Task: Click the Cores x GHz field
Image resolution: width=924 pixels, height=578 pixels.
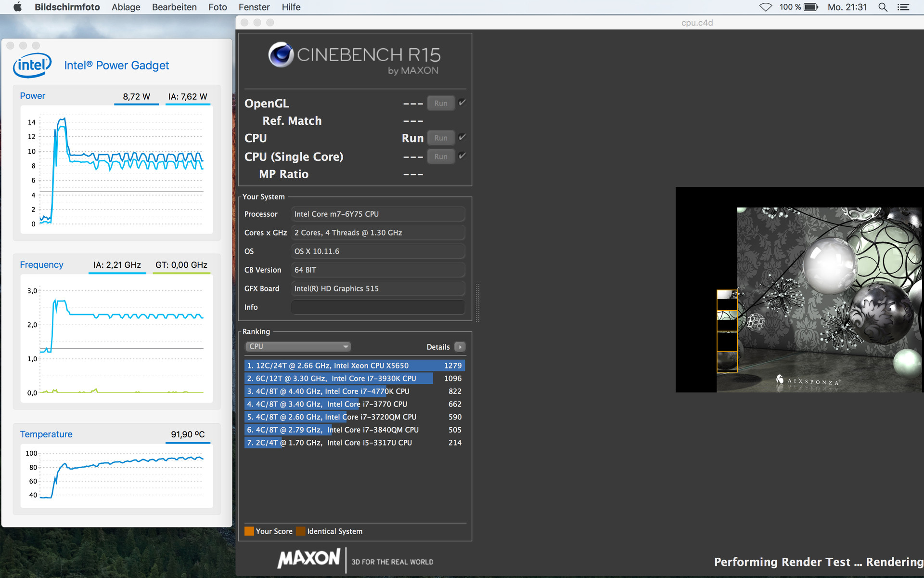Action: (378, 233)
